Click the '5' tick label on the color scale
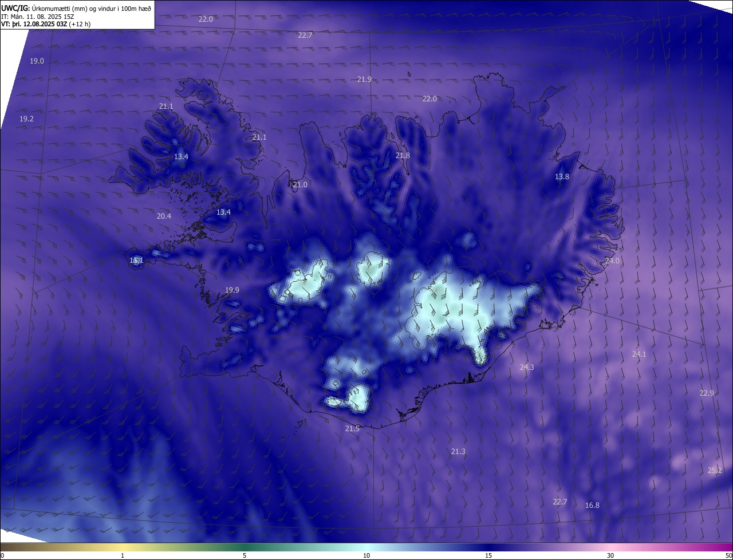Image resolution: width=733 pixels, height=560 pixels. pos(245,555)
